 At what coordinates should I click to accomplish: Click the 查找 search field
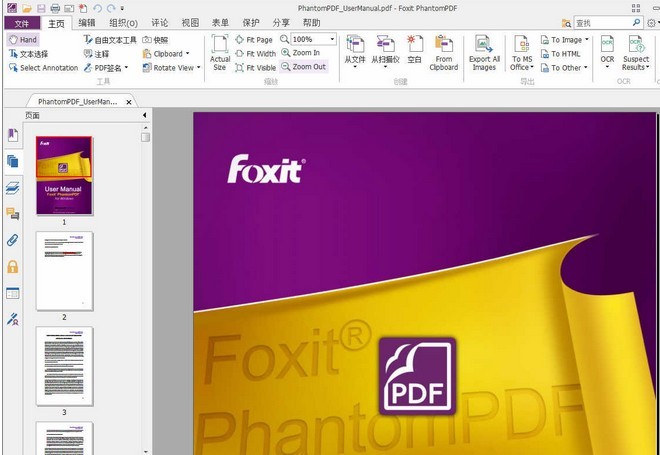pos(602,23)
